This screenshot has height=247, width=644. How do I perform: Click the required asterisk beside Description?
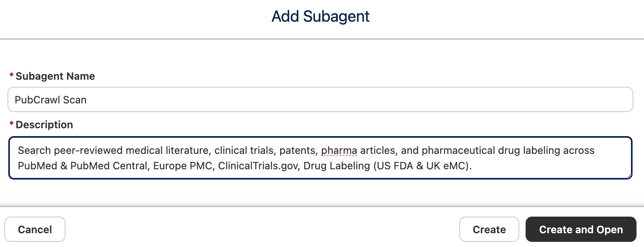click(x=11, y=124)
